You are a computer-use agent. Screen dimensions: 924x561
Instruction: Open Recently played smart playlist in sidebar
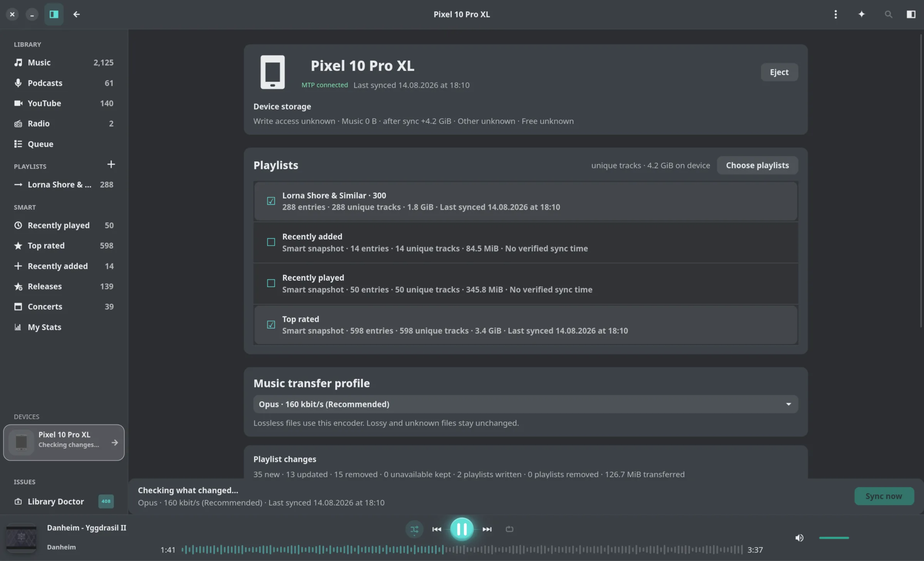64,225
